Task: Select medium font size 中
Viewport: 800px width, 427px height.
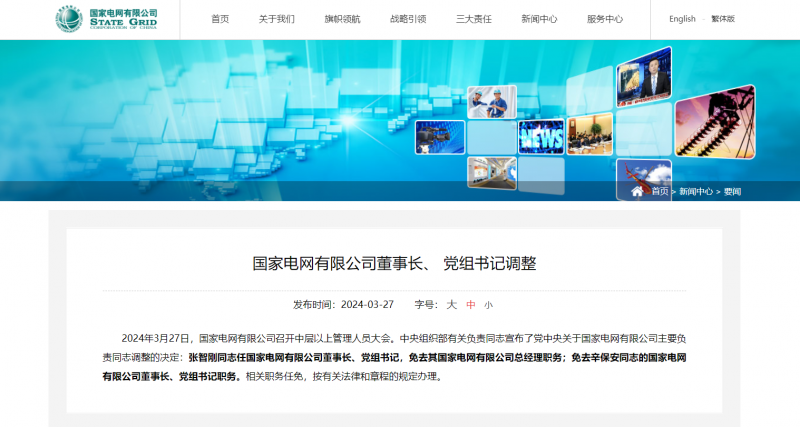Action: 470,304
